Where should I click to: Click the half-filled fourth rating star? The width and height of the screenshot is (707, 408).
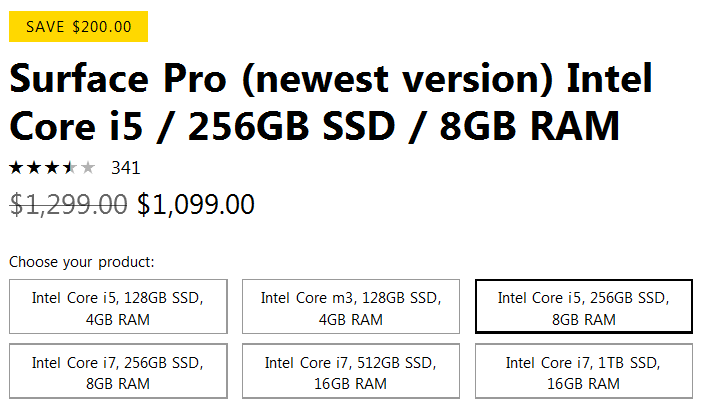point(69,167)
